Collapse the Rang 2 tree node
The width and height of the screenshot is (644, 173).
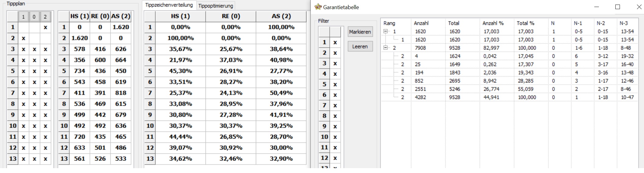point(385,48)
